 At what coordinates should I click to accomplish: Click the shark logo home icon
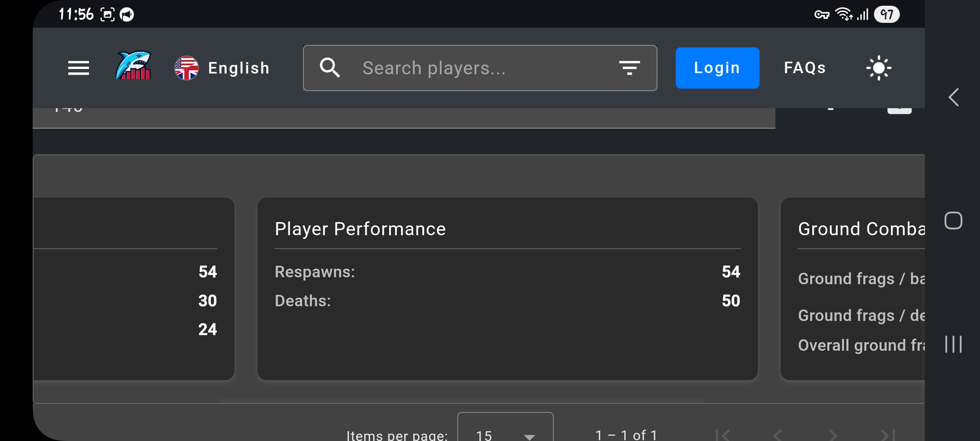pos(134,65)
